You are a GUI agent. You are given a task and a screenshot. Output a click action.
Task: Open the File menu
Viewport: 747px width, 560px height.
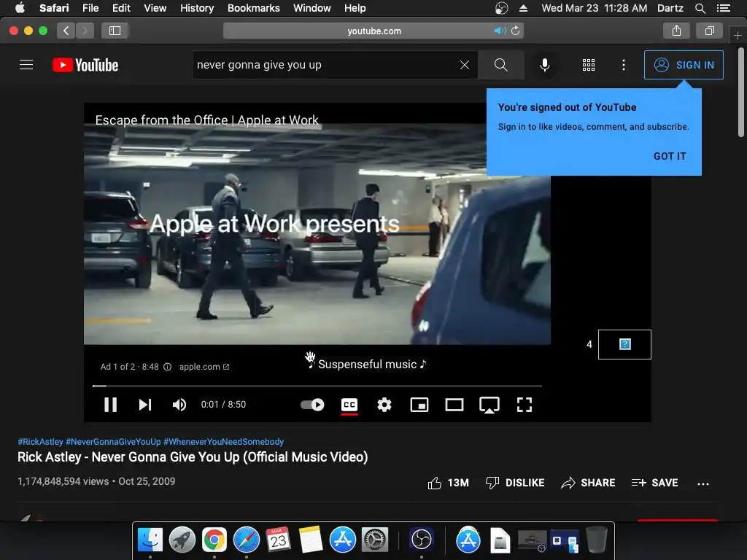pyautogui.click(x=90, y=8)
